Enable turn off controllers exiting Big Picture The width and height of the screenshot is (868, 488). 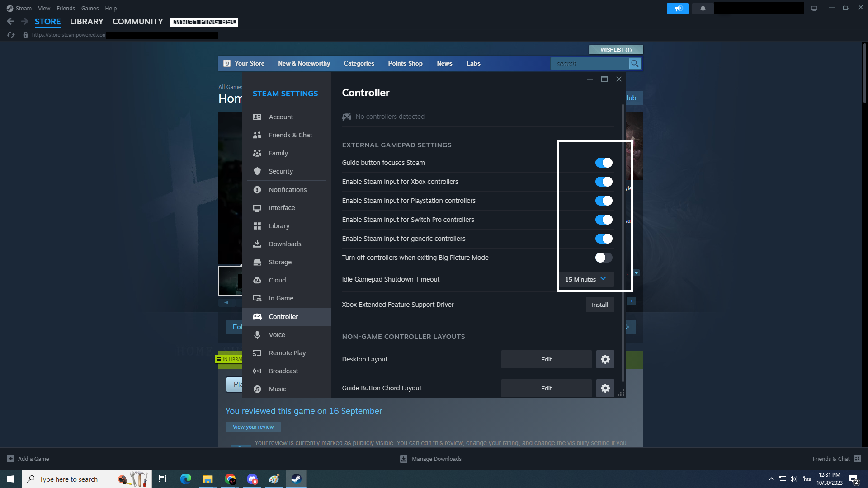tap(604, 258)
